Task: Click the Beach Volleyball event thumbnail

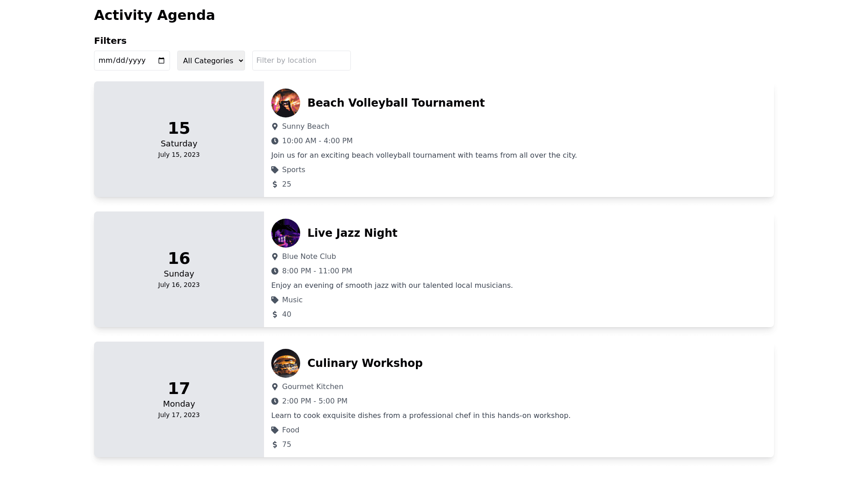Action: [286, 103]
